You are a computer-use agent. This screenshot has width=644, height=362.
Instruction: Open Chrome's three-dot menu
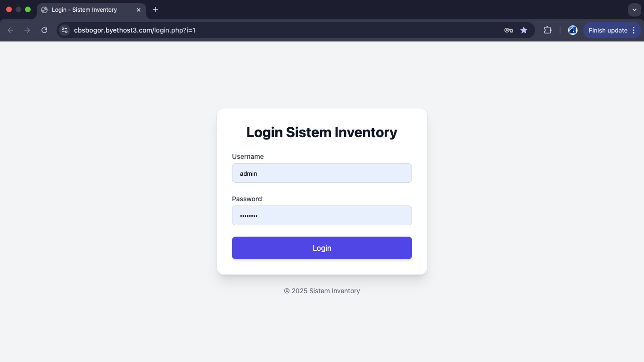tap(634, 30)
